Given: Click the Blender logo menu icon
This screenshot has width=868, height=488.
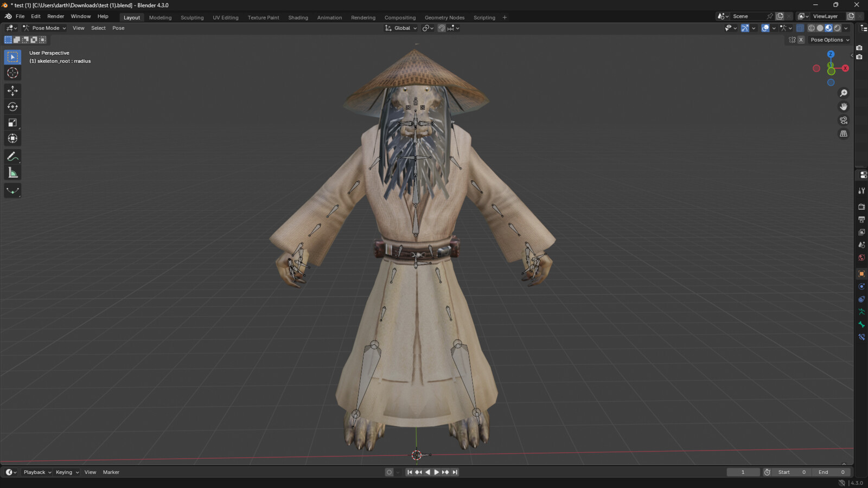Looking at the screenshot, I should [8, 16].
